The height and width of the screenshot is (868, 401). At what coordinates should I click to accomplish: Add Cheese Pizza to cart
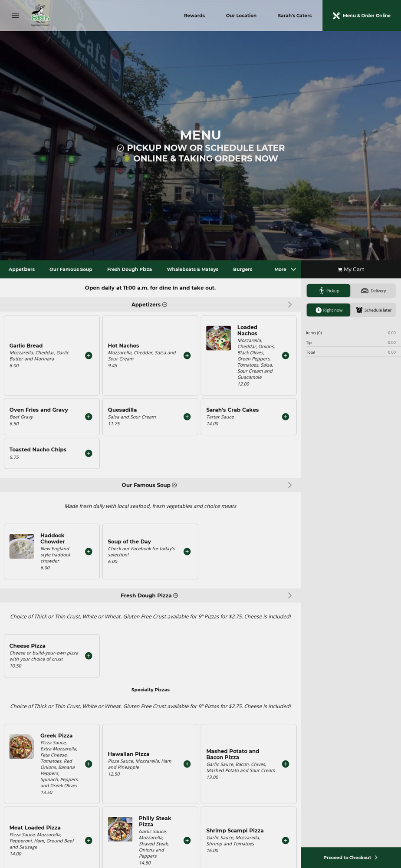click(89, 656)
